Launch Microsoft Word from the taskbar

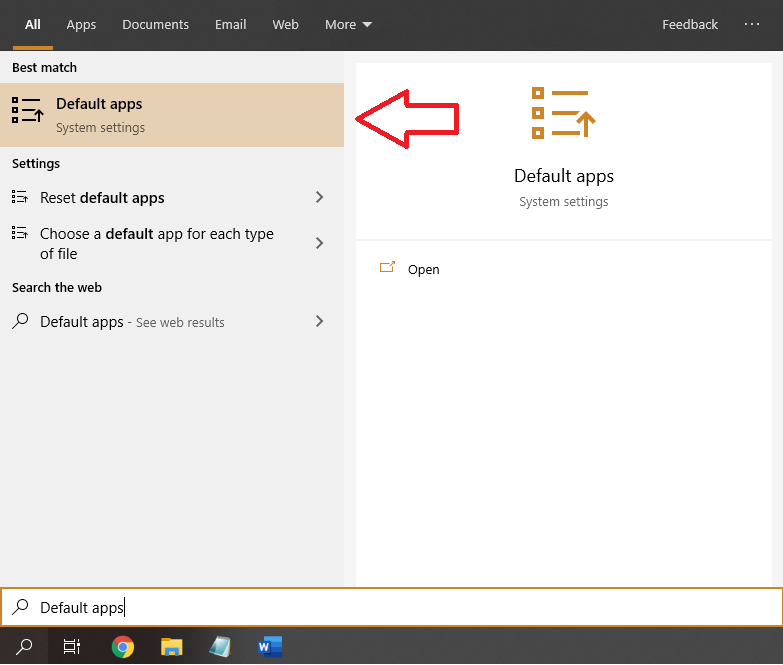click(269, 647)
